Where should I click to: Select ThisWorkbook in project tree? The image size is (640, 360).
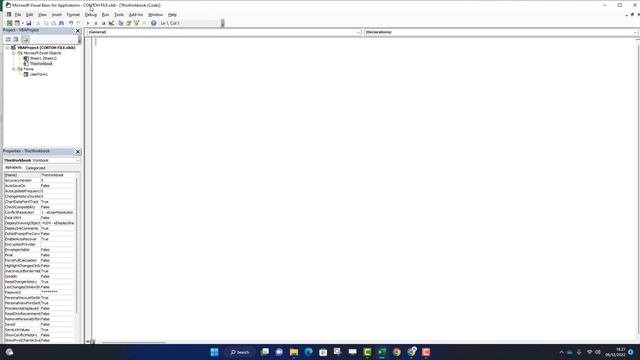41,64
